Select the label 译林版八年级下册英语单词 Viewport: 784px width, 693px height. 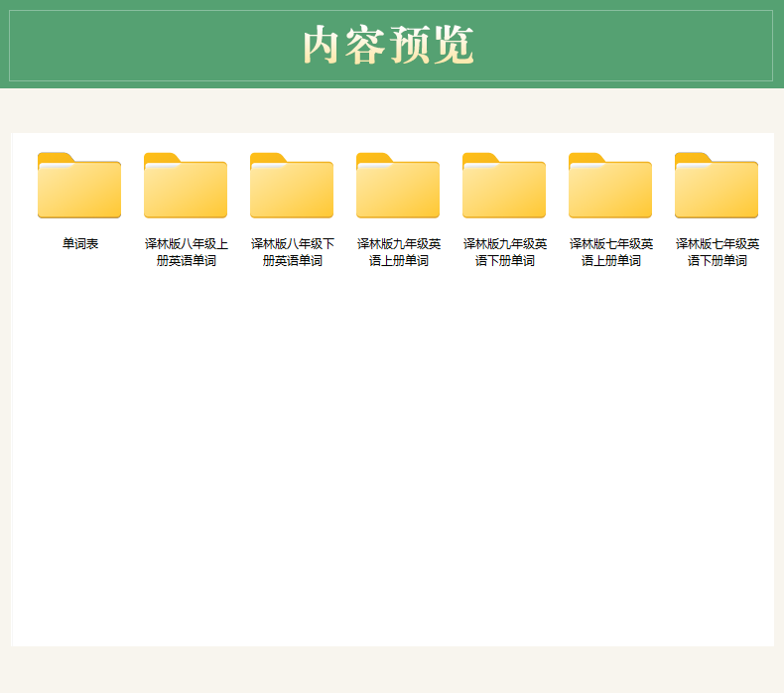pos(293,252)
